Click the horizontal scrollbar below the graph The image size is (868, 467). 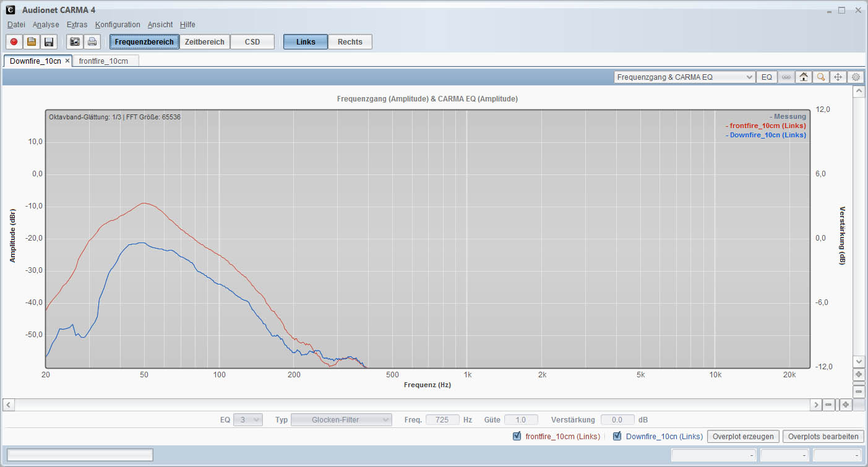[413, 405]
